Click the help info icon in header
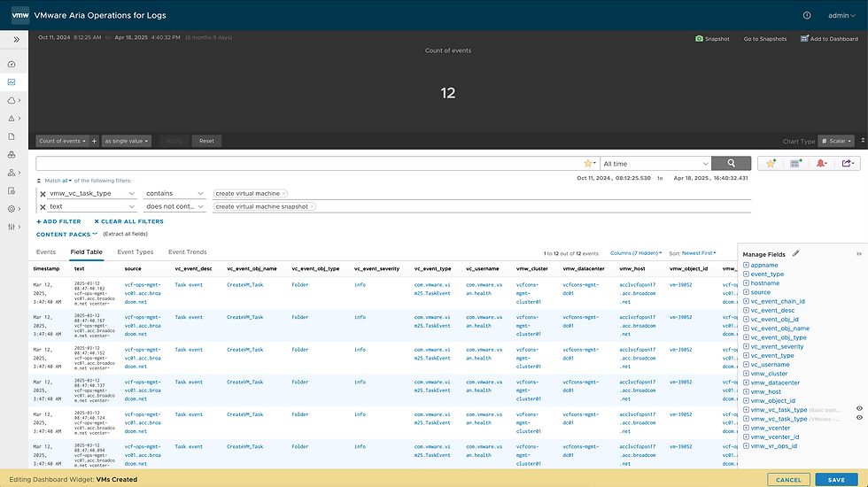Image resolution: width=868 pixels, height=487 pixels. pos(807,16)
